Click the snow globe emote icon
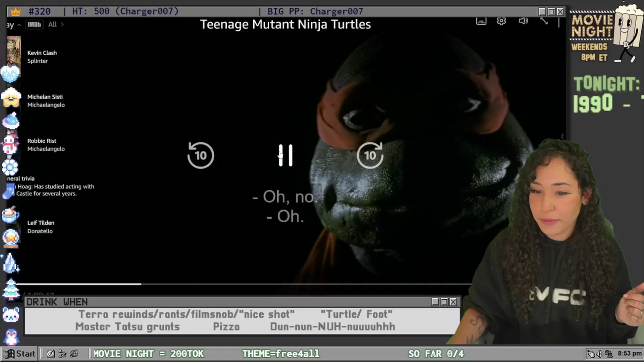 (x=11, y=238)
